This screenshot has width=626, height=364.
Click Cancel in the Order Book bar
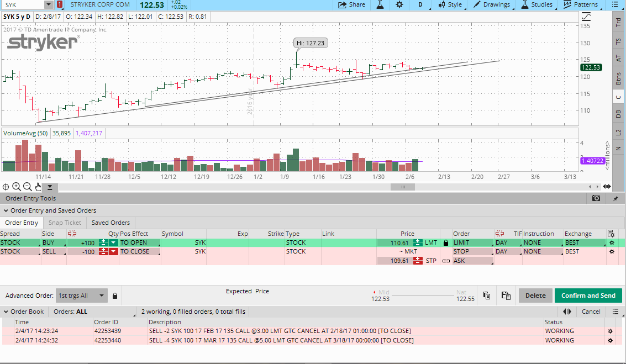click(x=591, y=312)
